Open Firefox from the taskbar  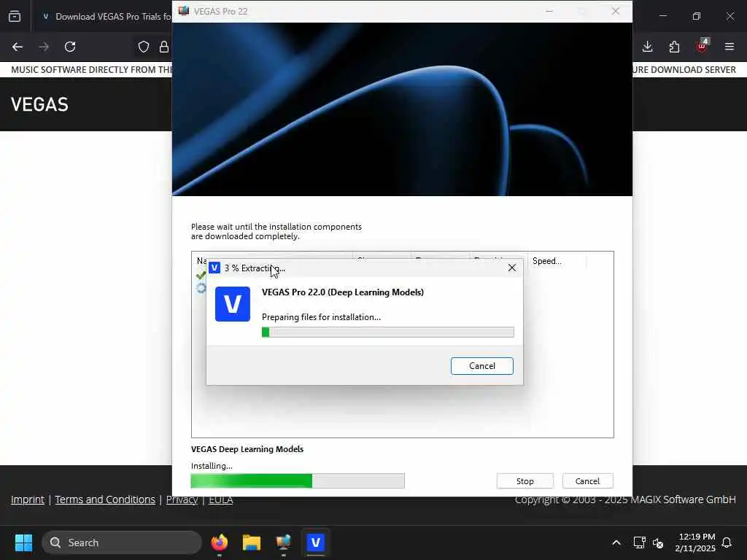click(220, 542)
